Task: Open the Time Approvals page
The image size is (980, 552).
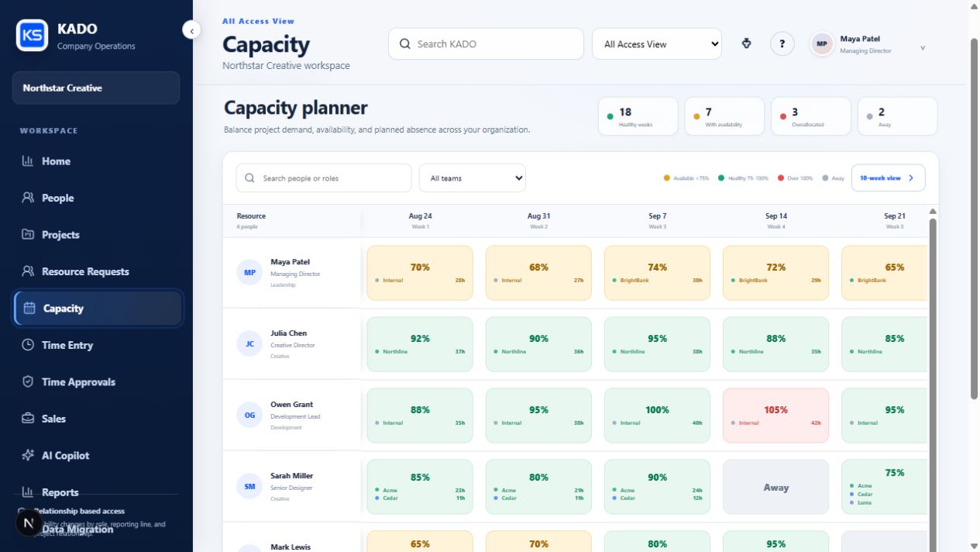Action: (96, 381)
